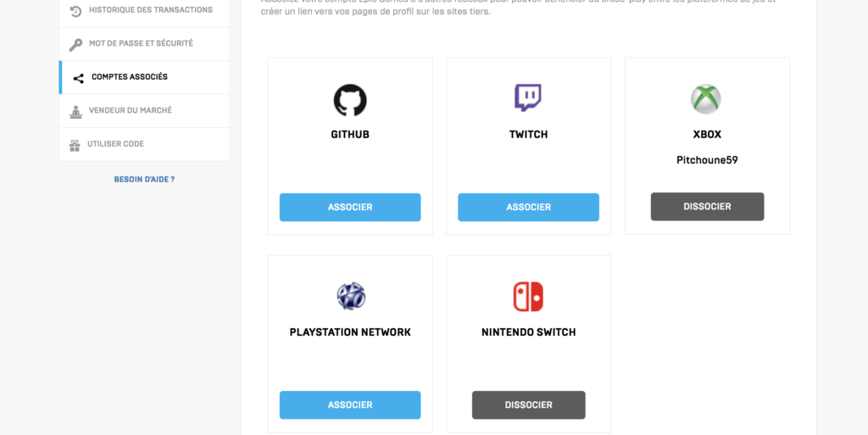Image resolution: width=868 pixels, height=435 pixels.
Task: Click the key icon for password and security
Action: [75, 44]
